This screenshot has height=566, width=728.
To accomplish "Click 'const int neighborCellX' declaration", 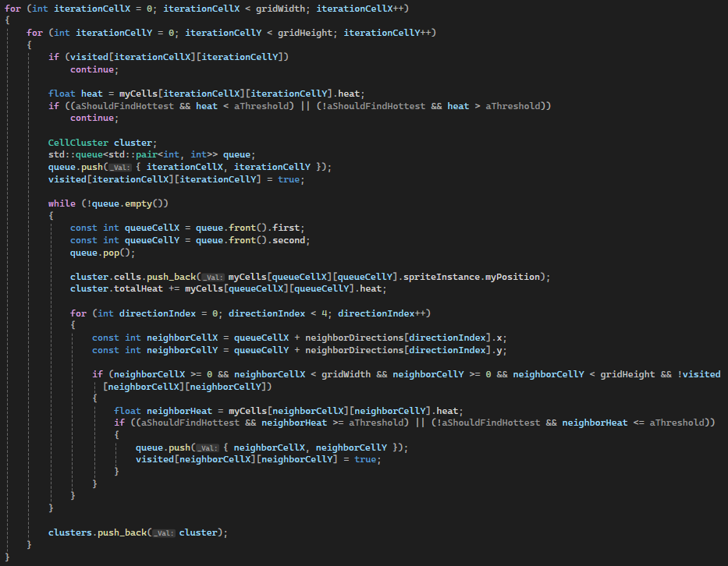I will tap(154, 338).
